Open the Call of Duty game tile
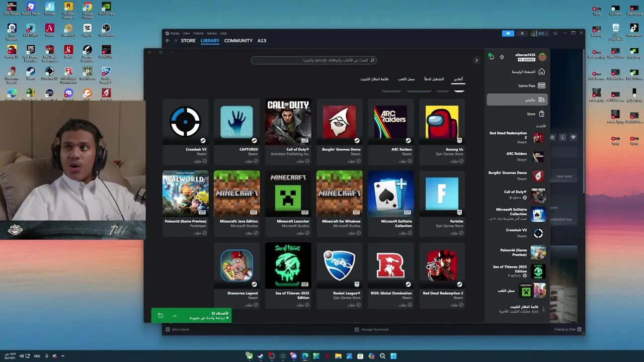This screenshot has height=362, width=644. (288, 132)
